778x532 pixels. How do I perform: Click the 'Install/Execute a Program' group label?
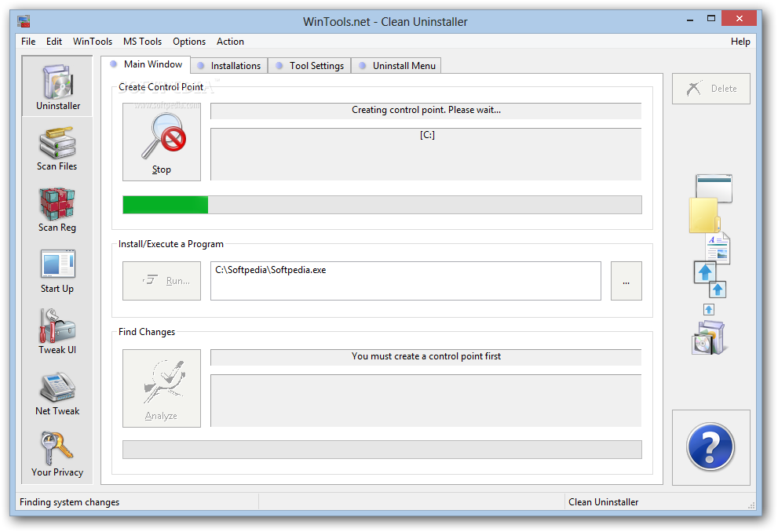[x=170, y=244]
